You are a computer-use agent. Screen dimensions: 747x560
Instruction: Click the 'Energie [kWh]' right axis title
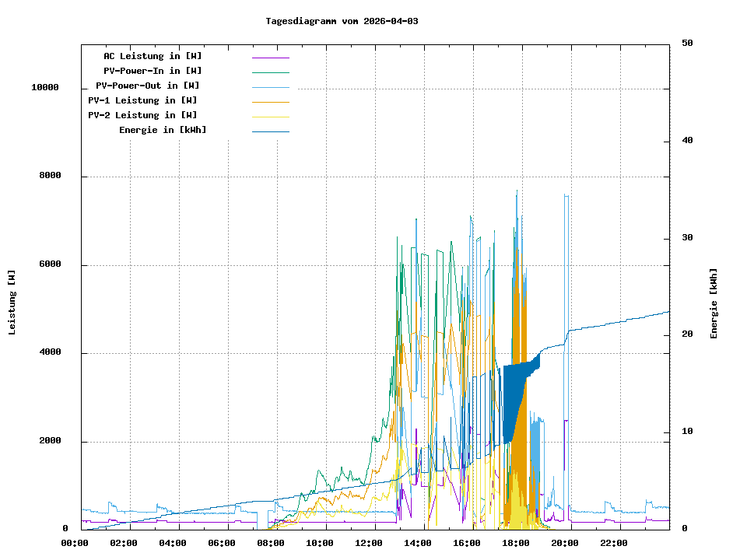pyautogui.click(x=714, y=303)
